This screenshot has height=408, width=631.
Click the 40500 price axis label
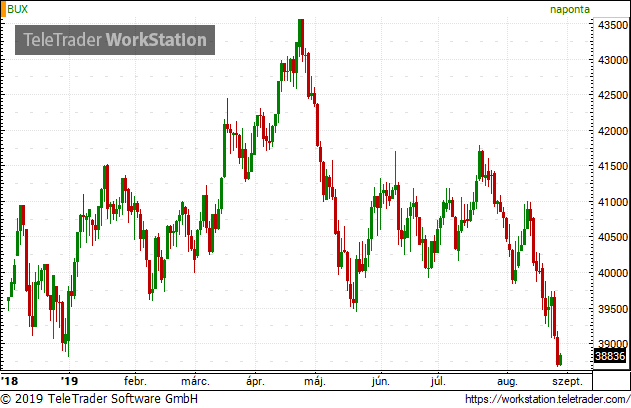pyautogui.click(x=612, y=237)
